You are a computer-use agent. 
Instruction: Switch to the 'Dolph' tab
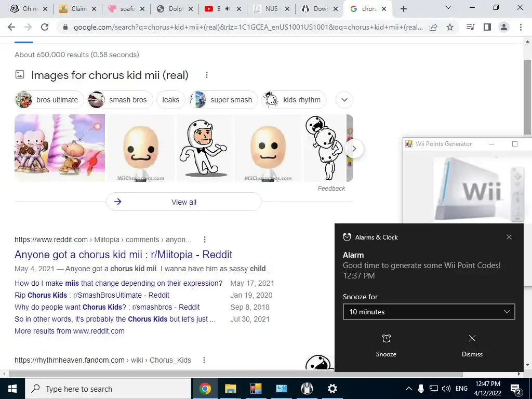[171, 9]
